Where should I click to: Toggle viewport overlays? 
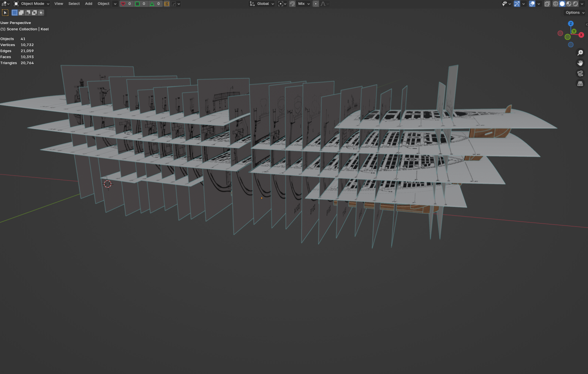coord(532,4)
